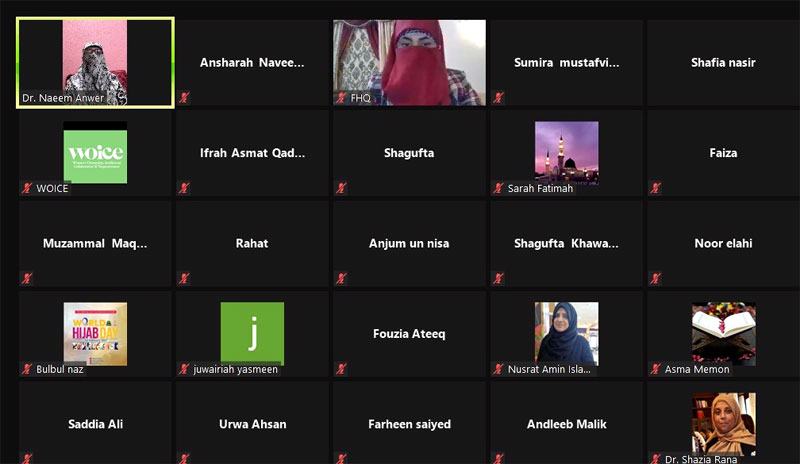Click the WOICE green logo avatar
The width and height of the screenshot is (800, 464).
[95, 156]
